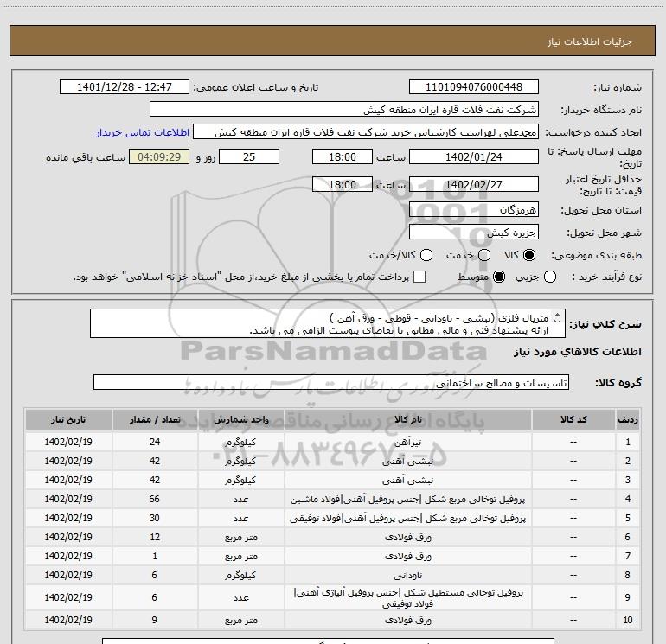Click the announcement date field 1401/12/28 - 12:47

[x=125, y=87]
